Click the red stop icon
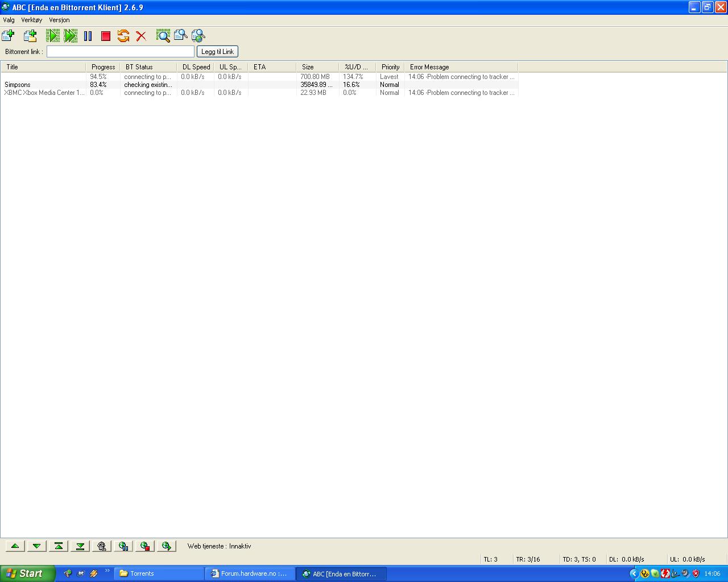This screenshot has width=728, height=582. (x=106, y=36)
